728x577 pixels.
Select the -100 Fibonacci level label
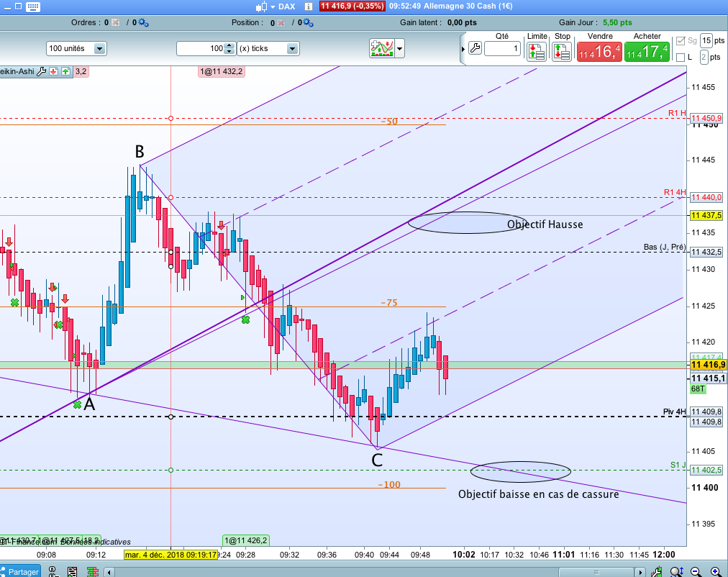click(x=389, y=485)
